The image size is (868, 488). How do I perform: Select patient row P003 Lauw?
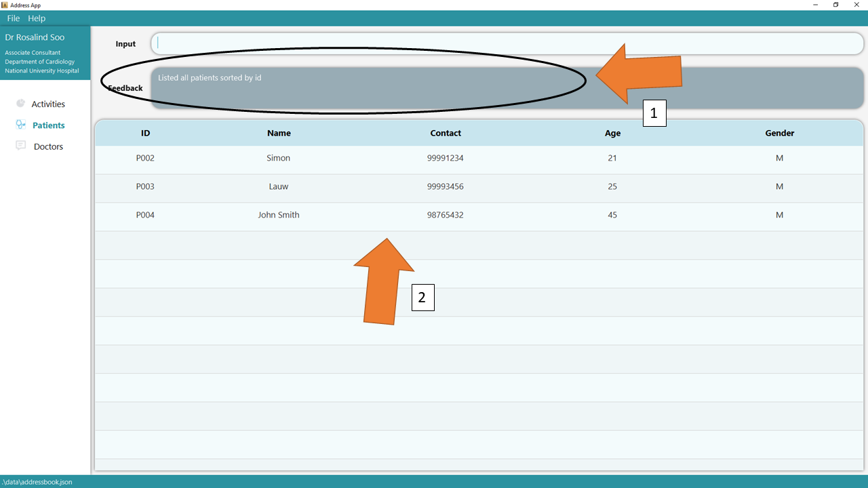(479, 187)
